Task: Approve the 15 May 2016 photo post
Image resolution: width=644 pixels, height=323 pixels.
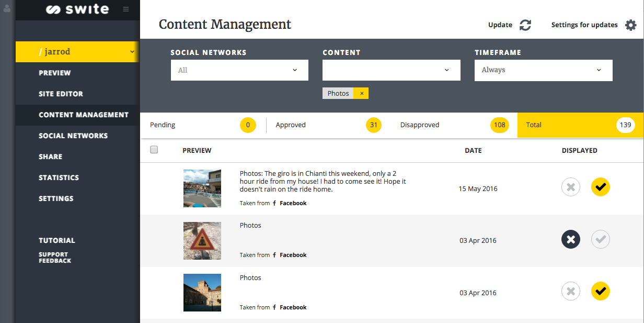Action: (x=601, y=187)
